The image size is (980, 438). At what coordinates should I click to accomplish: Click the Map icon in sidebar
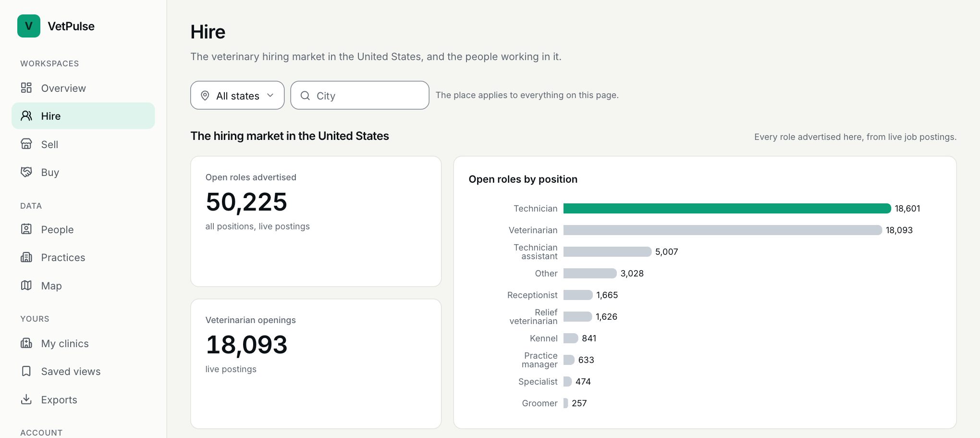click(26, 286)
